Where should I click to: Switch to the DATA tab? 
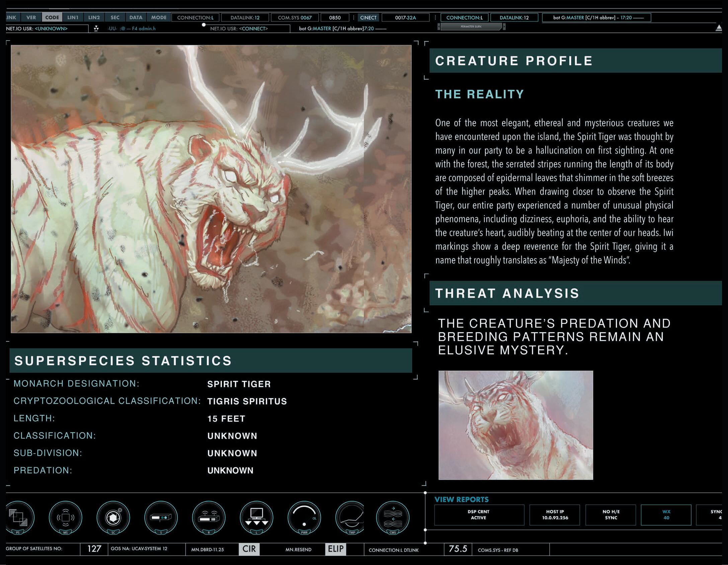pos(136,17)
